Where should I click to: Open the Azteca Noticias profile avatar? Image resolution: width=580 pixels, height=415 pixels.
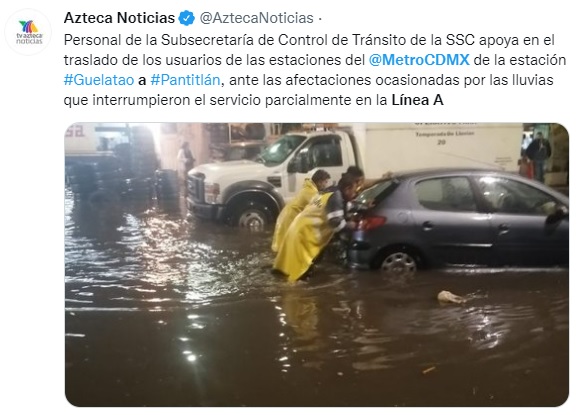[x=28, y=32]
